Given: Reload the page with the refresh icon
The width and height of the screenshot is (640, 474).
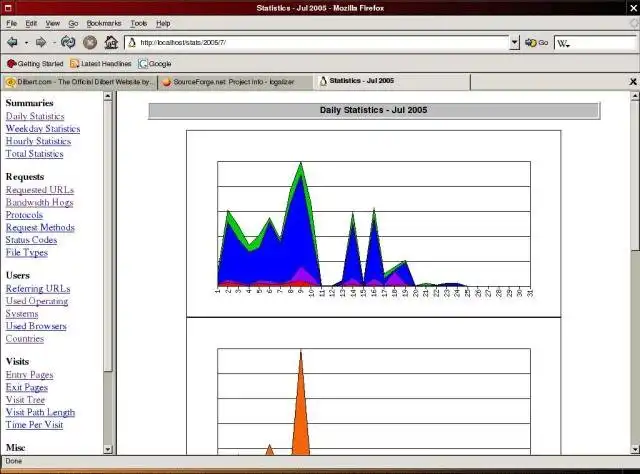Looking at the screenshot, I should click(68, 42).
